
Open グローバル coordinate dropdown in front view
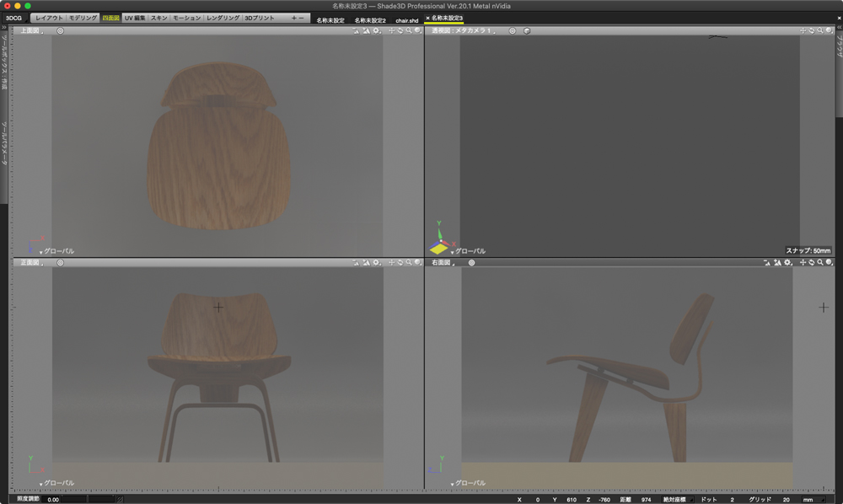point(57,483)
